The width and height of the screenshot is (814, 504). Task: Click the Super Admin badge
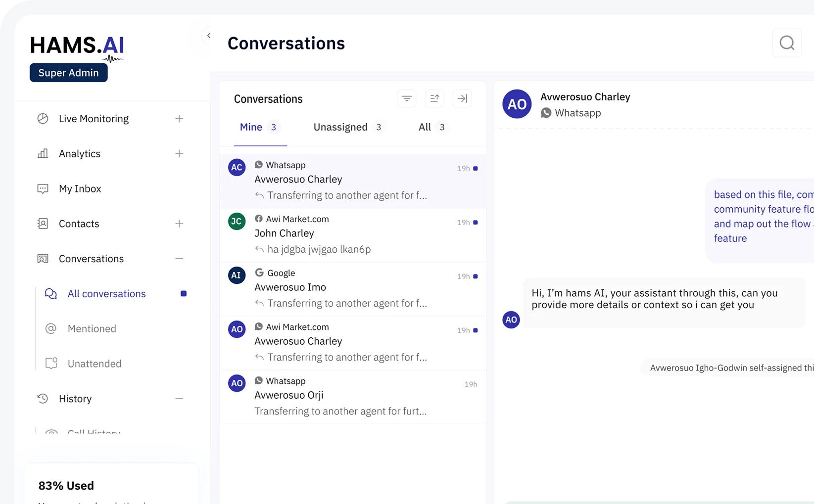69,73
